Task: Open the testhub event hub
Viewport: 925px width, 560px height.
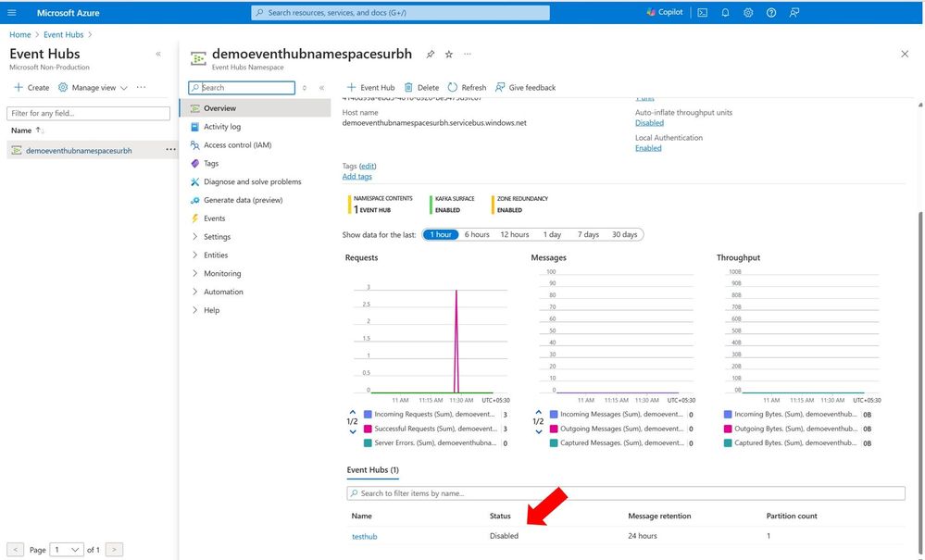Action: (364, 537)
